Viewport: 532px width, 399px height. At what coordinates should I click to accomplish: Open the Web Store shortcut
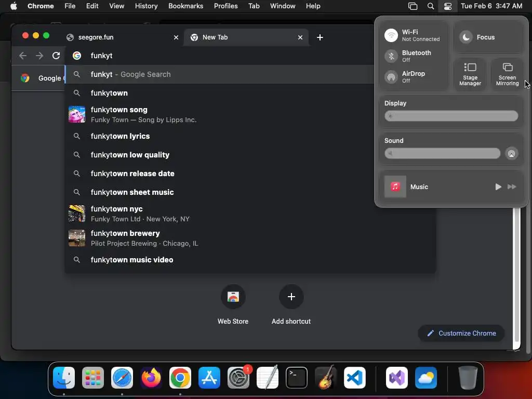(x=233, y=304)
